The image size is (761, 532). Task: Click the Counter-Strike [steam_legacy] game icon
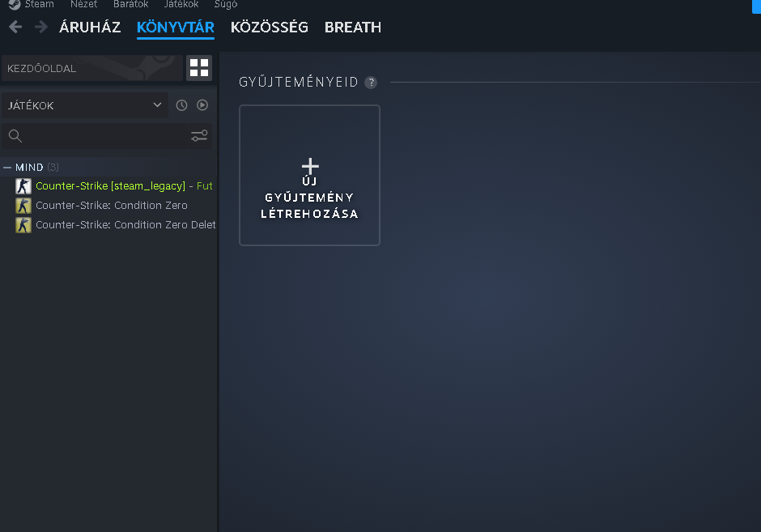[23, 186]
